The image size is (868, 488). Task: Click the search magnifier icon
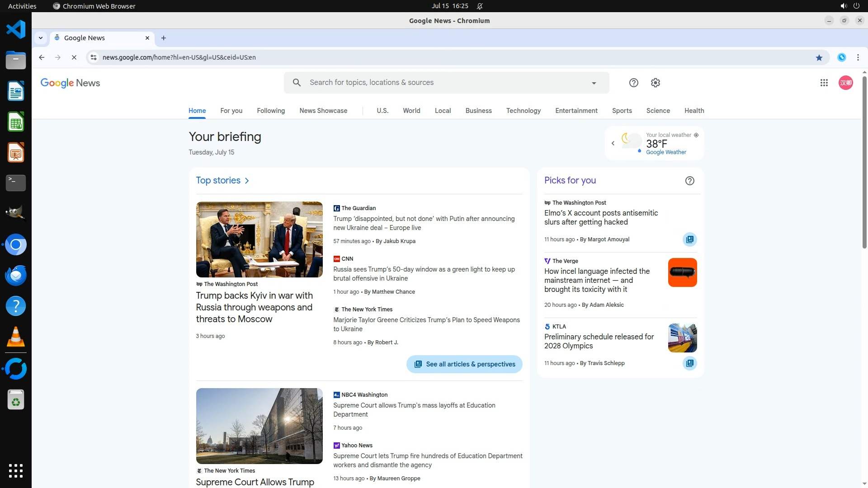tap(297, 83)
